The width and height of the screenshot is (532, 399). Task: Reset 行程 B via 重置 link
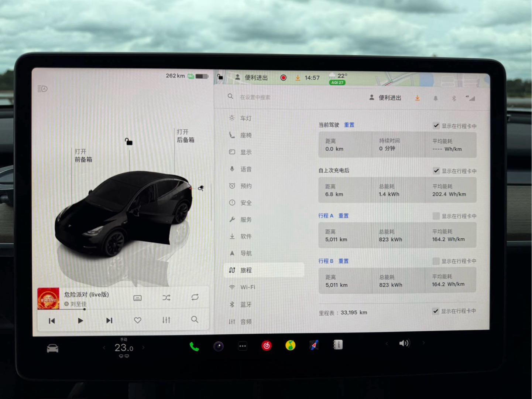coord(343,261)
